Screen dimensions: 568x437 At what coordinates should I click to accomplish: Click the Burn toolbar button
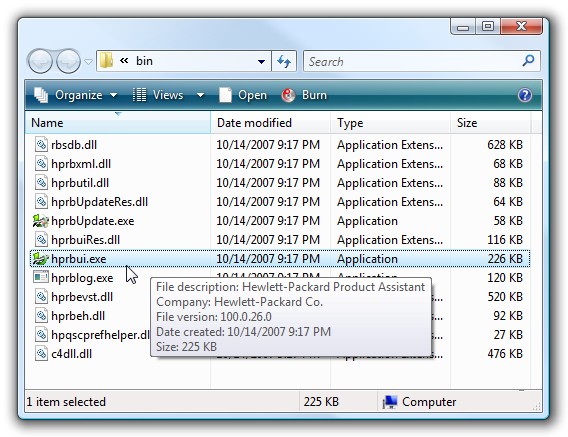tap(304, 95)
